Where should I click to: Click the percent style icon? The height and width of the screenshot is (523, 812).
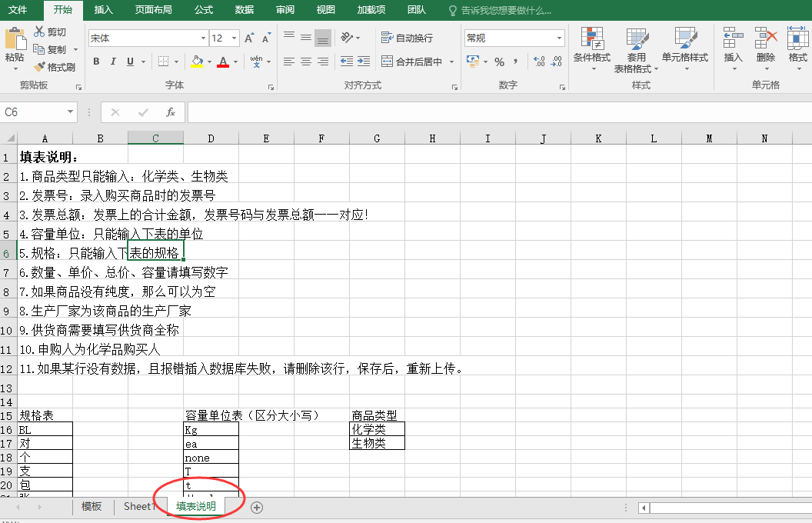pos(499,62)
